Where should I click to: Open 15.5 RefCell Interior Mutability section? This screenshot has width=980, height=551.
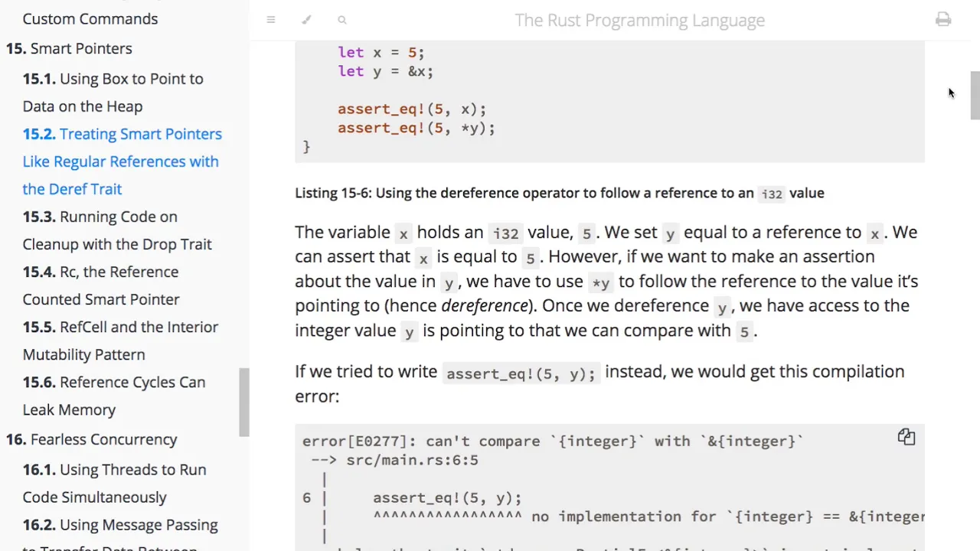click(120, 341)
